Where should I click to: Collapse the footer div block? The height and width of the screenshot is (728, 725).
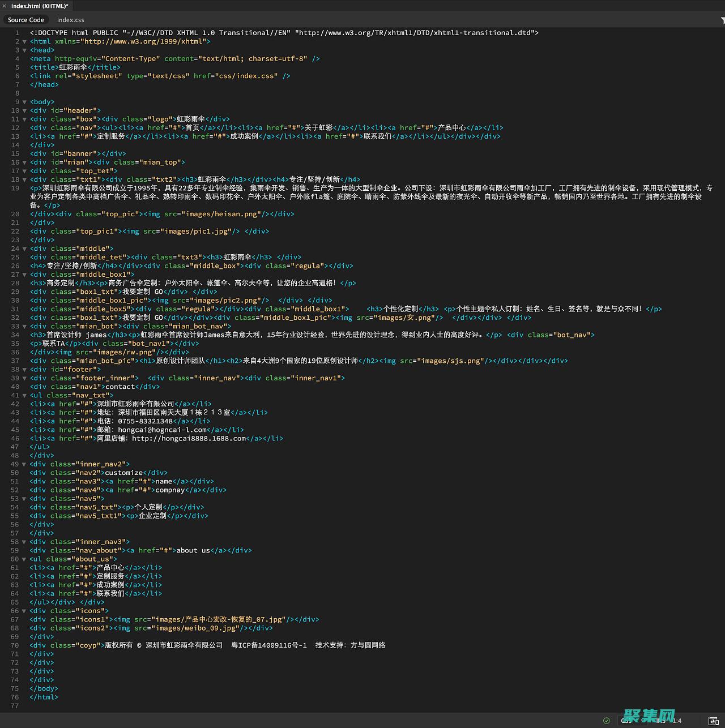[24, 369]
